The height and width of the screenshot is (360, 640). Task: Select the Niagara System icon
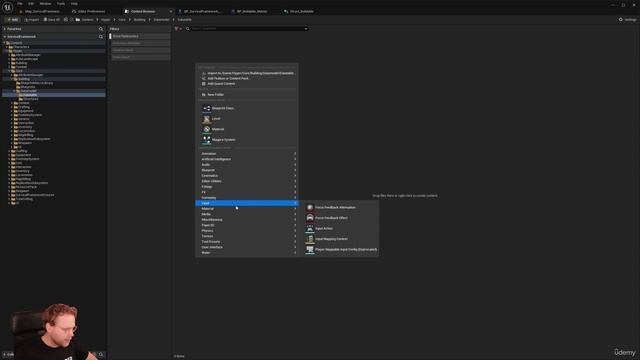(207, 140)
